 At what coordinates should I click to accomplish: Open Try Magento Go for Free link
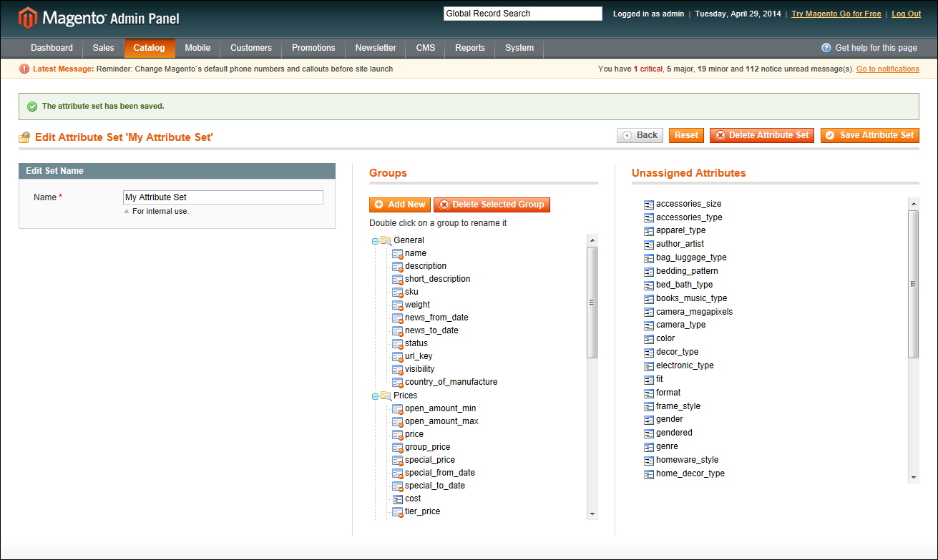point(836,14)
